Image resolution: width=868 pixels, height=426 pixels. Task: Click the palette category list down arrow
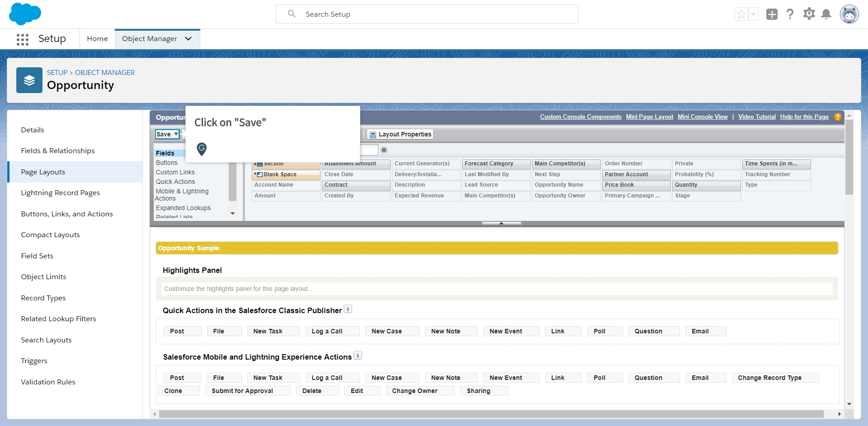(x=233, y=214)
